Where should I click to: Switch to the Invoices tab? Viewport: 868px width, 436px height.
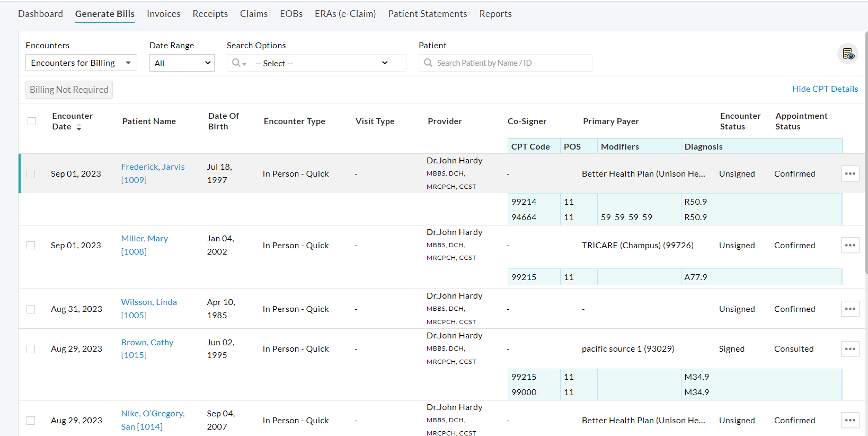tap(163, 14)
